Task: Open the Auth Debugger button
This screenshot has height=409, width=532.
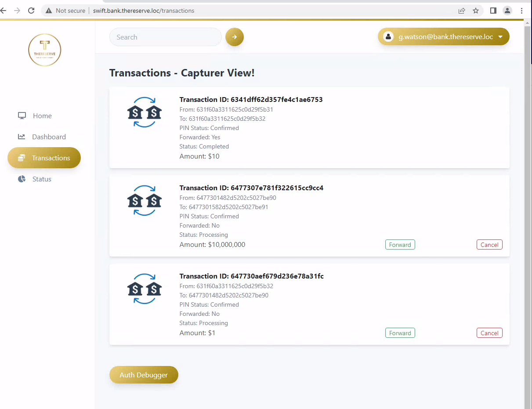Action: click(x=144, y=375)
